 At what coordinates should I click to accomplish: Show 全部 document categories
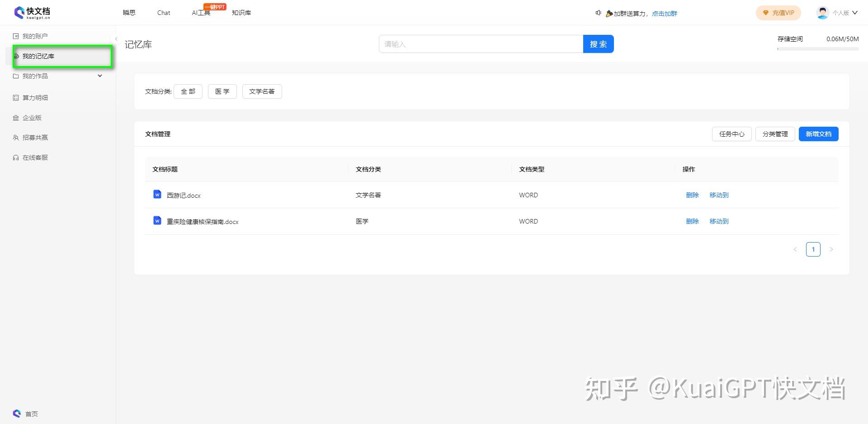point(188,91)
